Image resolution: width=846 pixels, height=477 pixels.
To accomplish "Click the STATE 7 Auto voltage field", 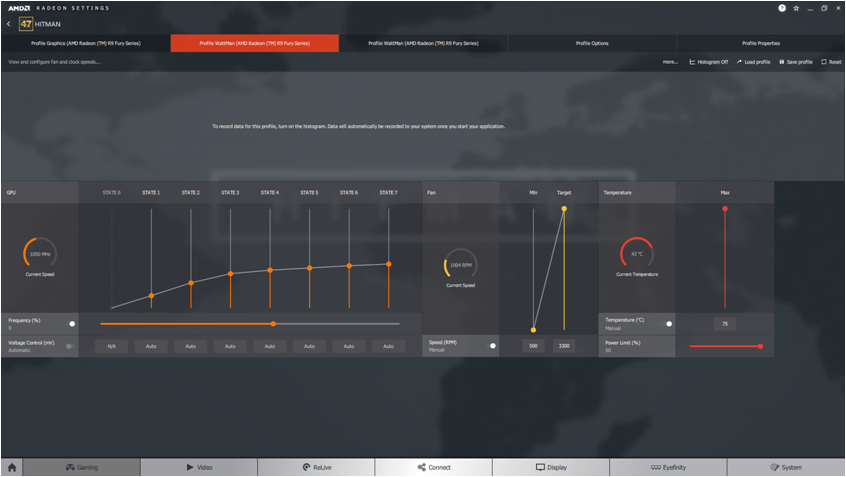I will [x=388, y=346].
